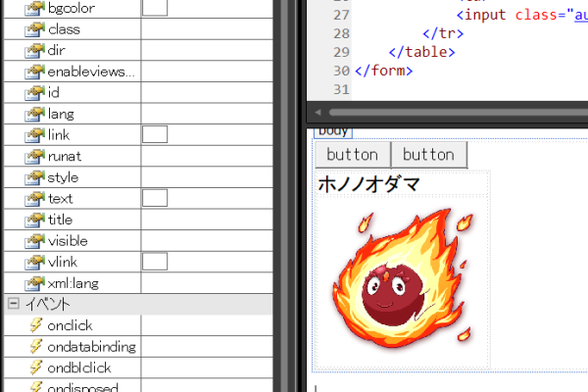Click the </table> closing tag in code
The height and width of the screenshot is (392, 588).
coord(421,52)
